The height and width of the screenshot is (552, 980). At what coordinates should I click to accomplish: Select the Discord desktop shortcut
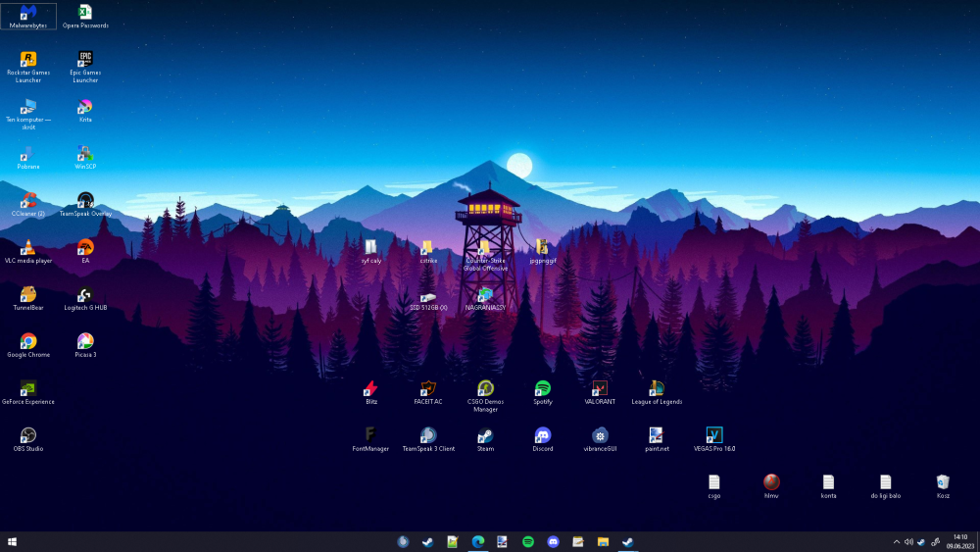point(543,439)
